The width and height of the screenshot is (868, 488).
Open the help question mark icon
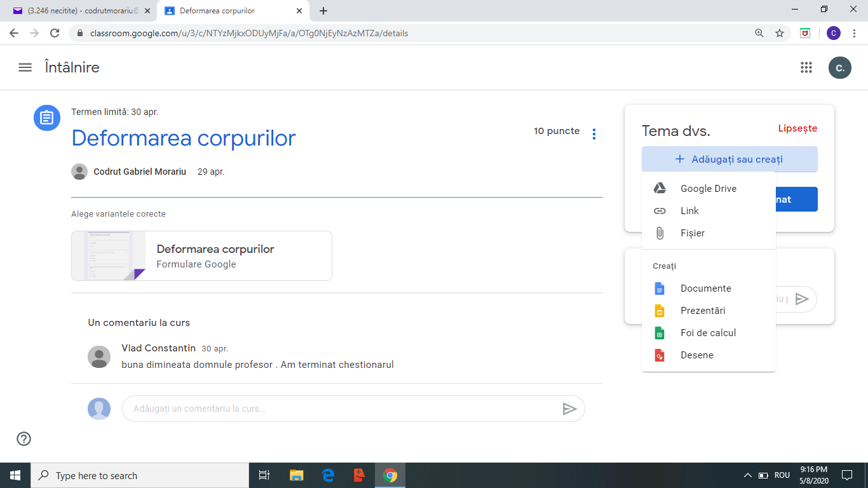[24, 438]
